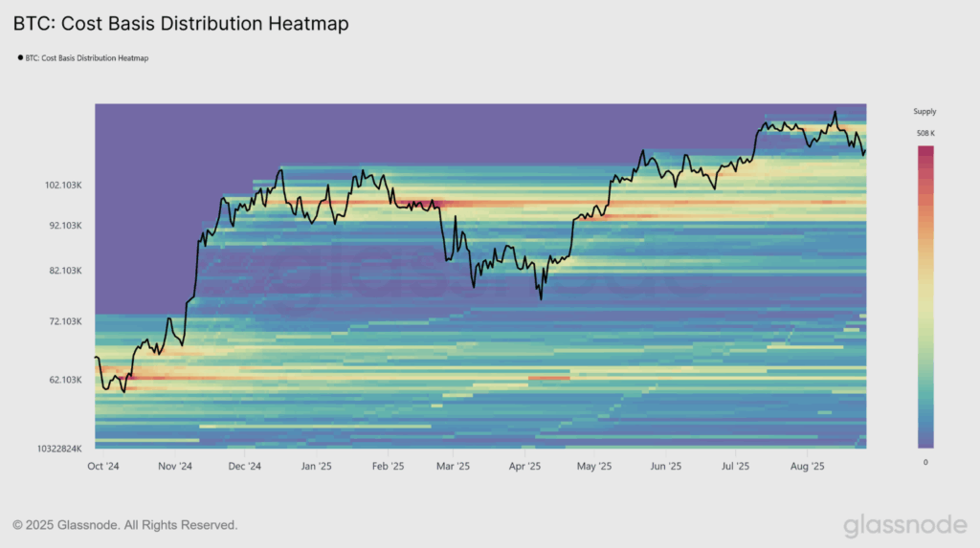The image size is (980, 548).
Task: Select the chart title heading
Action: (x=181, y=24)
